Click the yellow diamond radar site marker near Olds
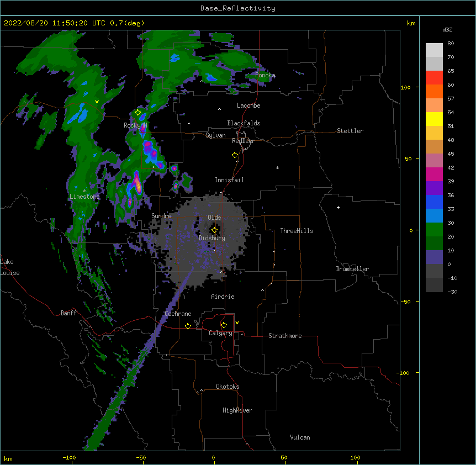 [214, 230]
